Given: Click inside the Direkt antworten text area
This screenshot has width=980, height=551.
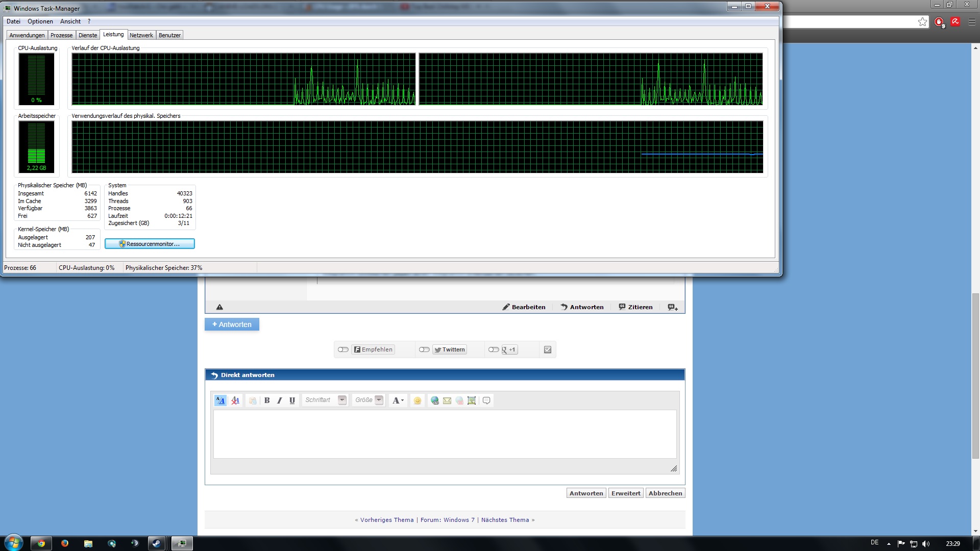Looking at the screenshot, I should [x=445, y=434].
